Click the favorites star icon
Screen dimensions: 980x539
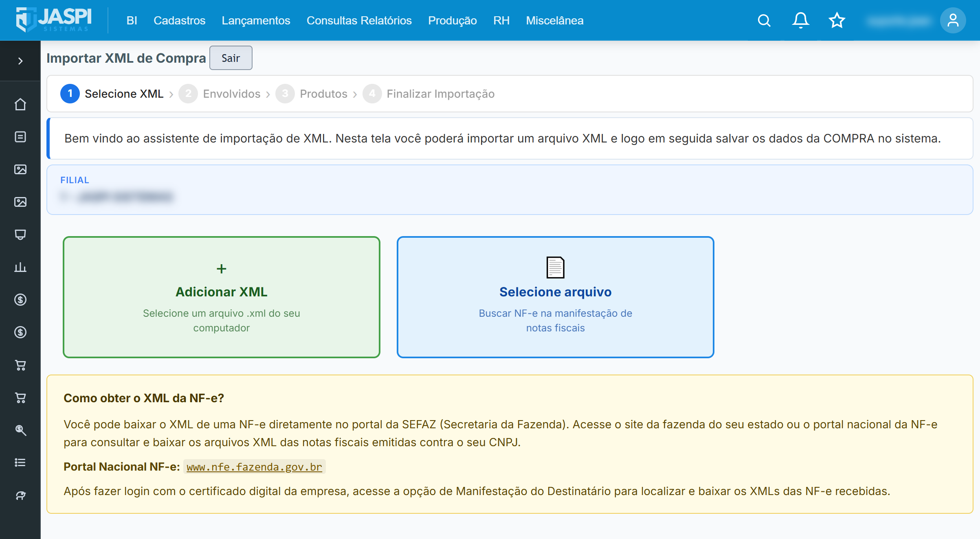click(x=837, y=20)
